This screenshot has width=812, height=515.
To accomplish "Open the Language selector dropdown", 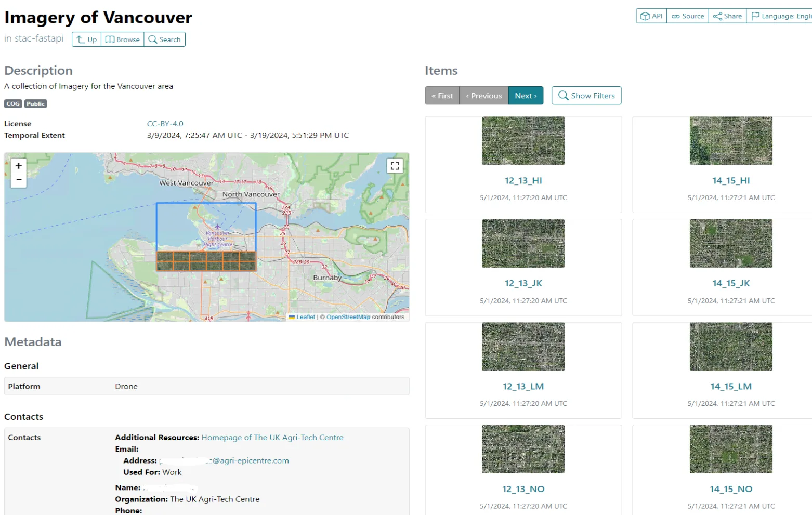I will pyautogui.click(x=780, y=16).
